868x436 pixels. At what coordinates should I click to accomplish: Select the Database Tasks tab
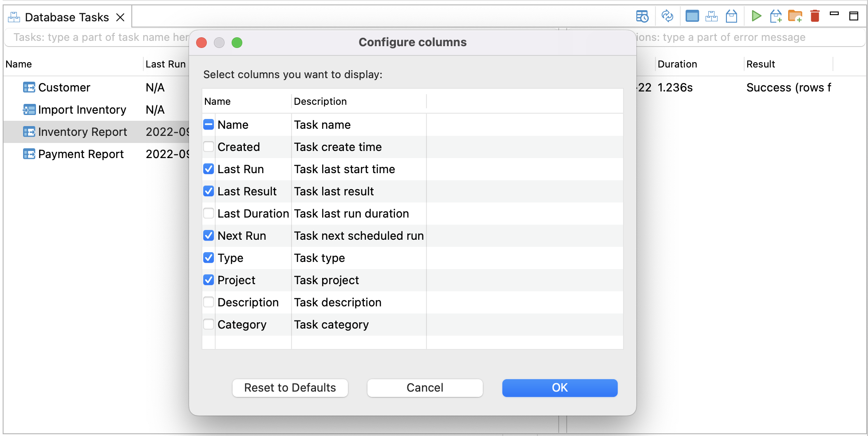[67, 17]
